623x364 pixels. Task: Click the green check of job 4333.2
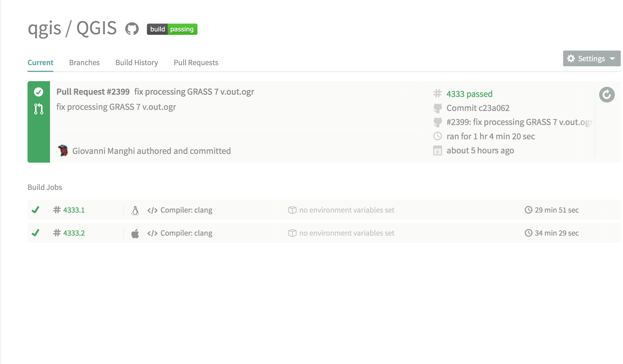pos(35,233)
